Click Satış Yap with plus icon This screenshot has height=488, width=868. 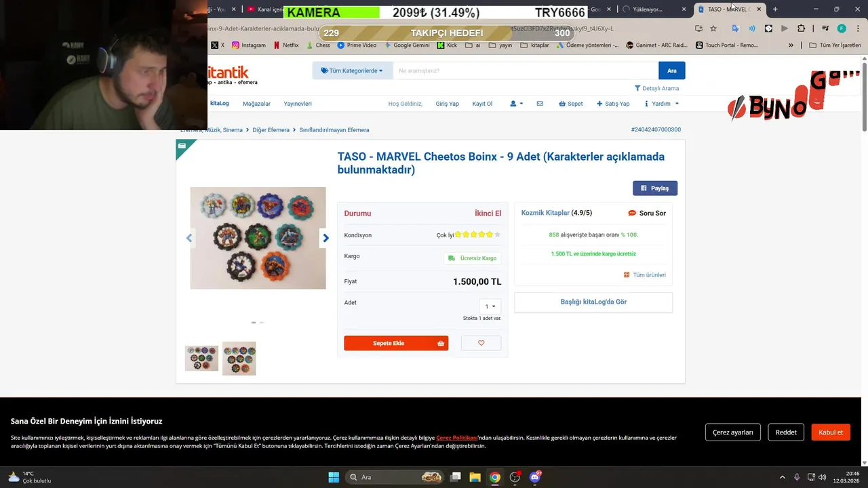point(613,104)
